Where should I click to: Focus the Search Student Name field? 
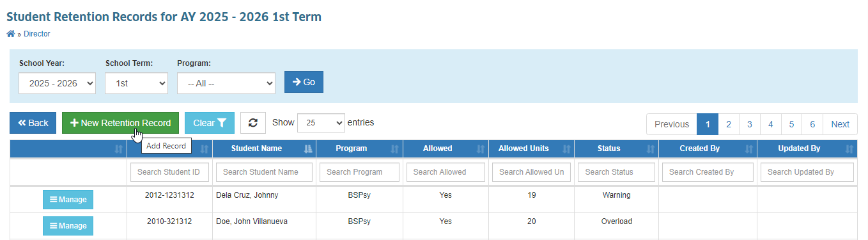click(x=264, y=172)
